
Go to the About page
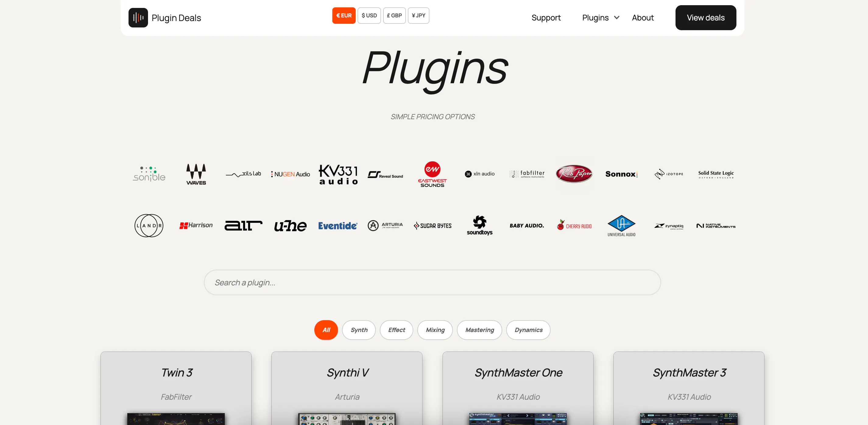(643, 18)
